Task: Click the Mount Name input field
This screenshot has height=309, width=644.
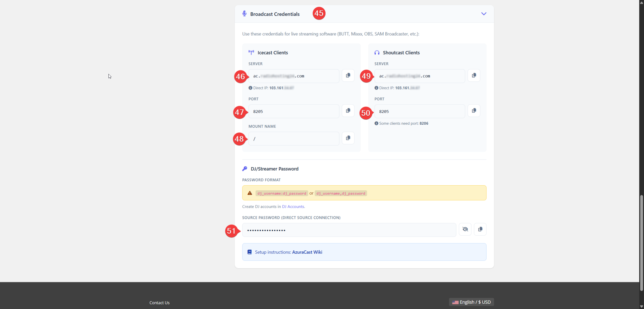Action: point(293,139)
